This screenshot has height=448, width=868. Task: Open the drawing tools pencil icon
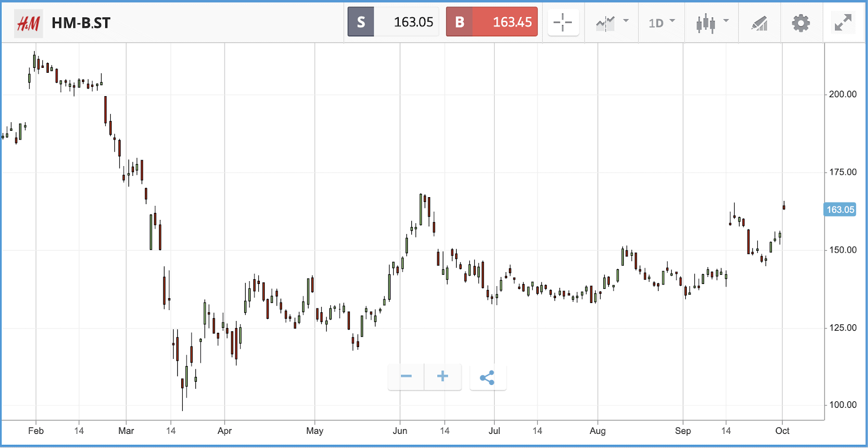click(x=759, y=23)
